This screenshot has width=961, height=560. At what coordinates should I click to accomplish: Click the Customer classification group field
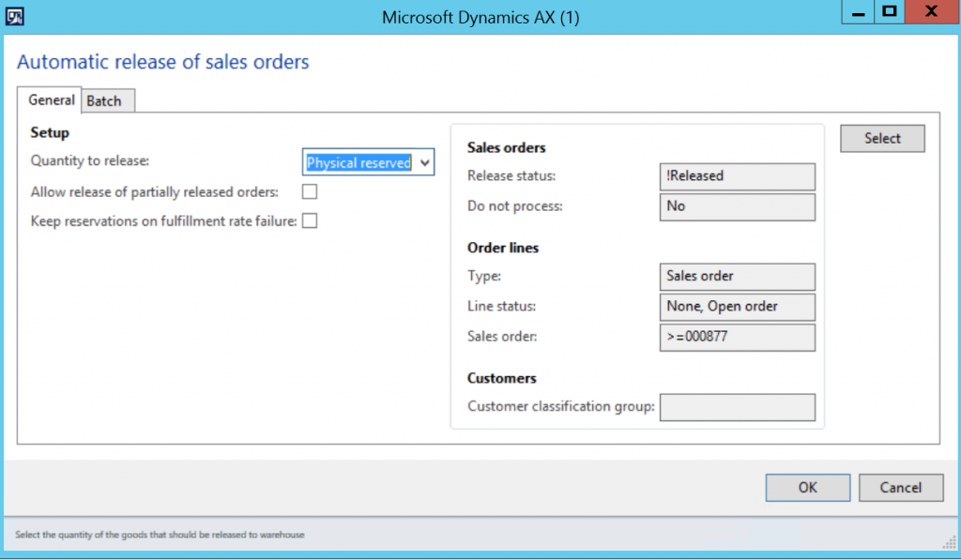tap(737, 407)
